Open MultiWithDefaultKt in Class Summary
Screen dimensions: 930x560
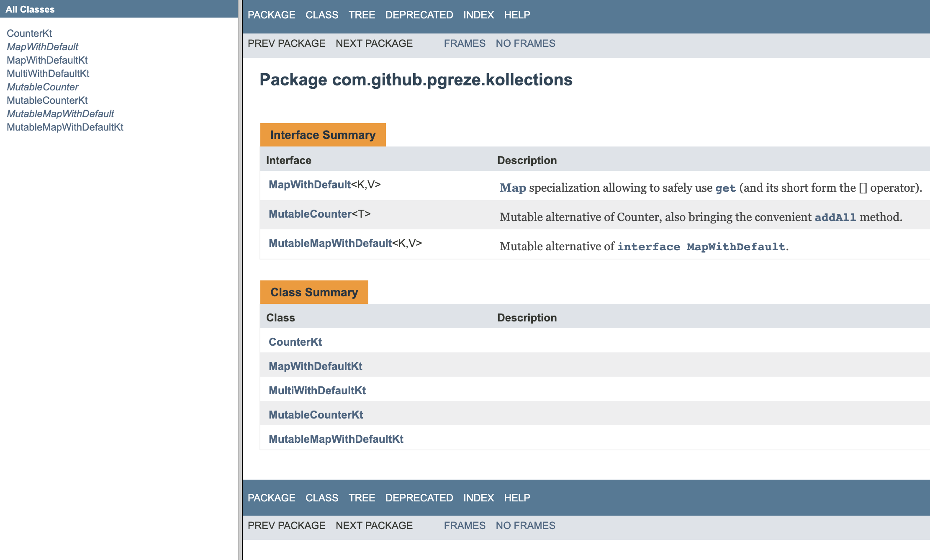coord(317,390)
